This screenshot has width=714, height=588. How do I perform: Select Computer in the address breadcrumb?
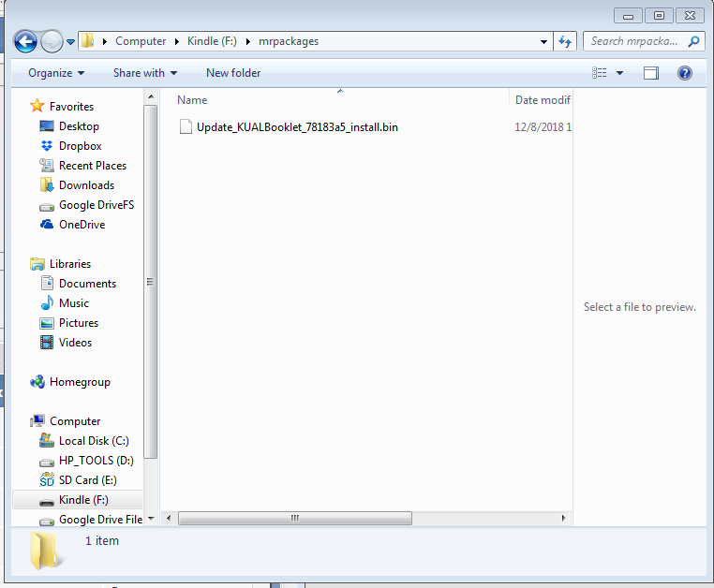point(141,41)
